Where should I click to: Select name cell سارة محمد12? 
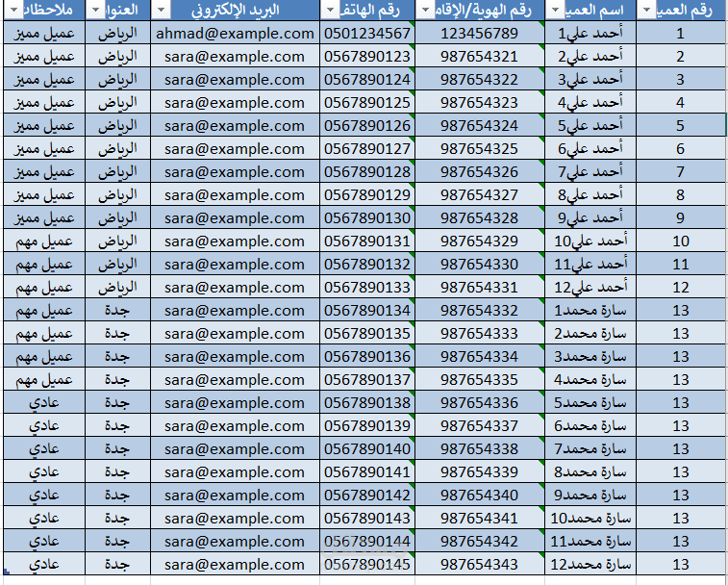coord(590,564)
